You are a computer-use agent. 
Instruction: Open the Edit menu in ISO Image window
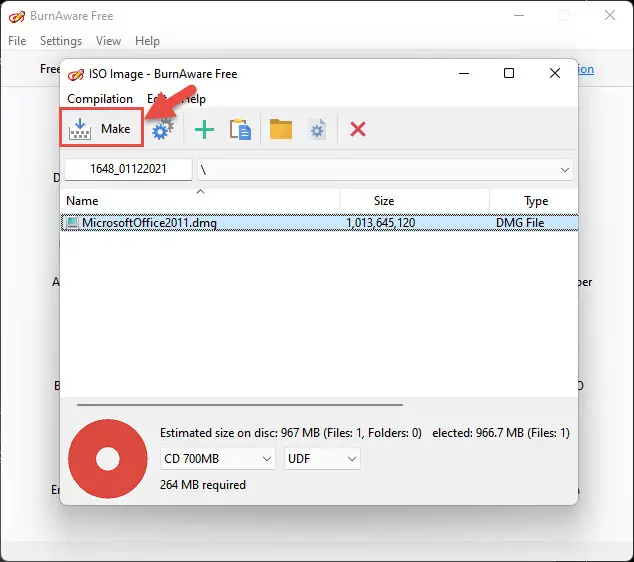click(156, 99)
